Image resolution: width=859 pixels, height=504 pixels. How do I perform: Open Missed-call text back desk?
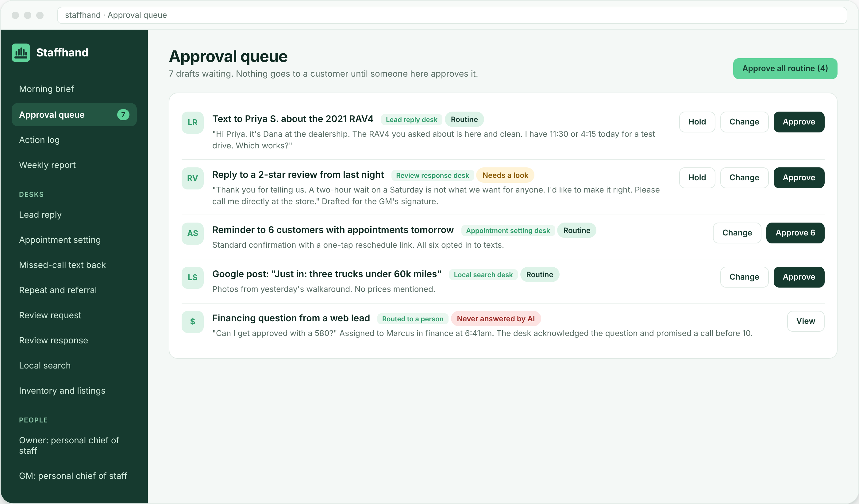[x=74, y=265]
